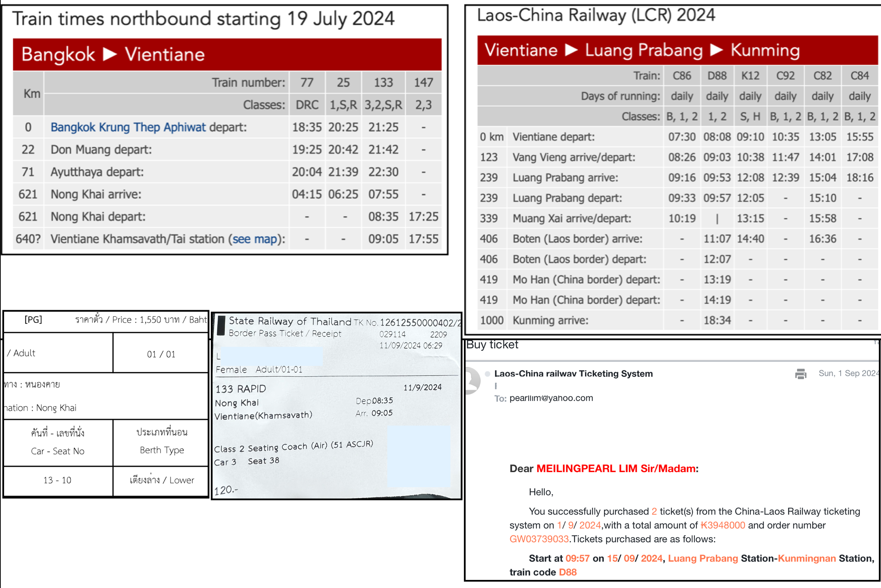The height and width of the screenshot is (588, 881).
Task: Click train code D88 in the email body
Action: click(x=567, y=572)
